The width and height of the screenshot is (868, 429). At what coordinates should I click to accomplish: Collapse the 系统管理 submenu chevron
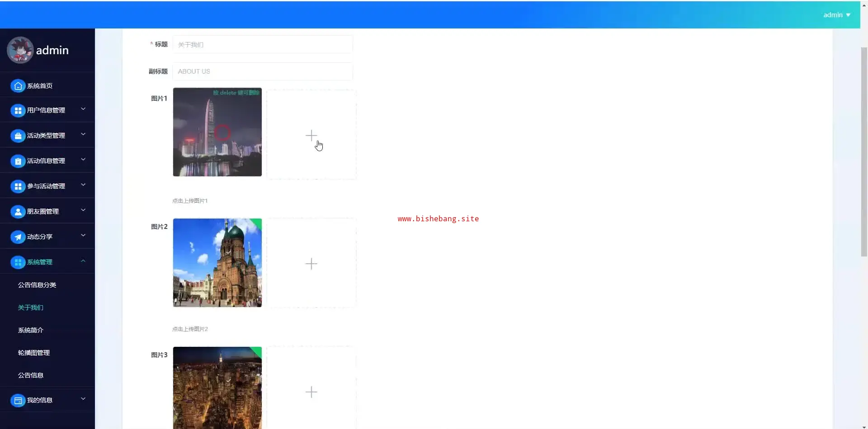pos(83,261)
